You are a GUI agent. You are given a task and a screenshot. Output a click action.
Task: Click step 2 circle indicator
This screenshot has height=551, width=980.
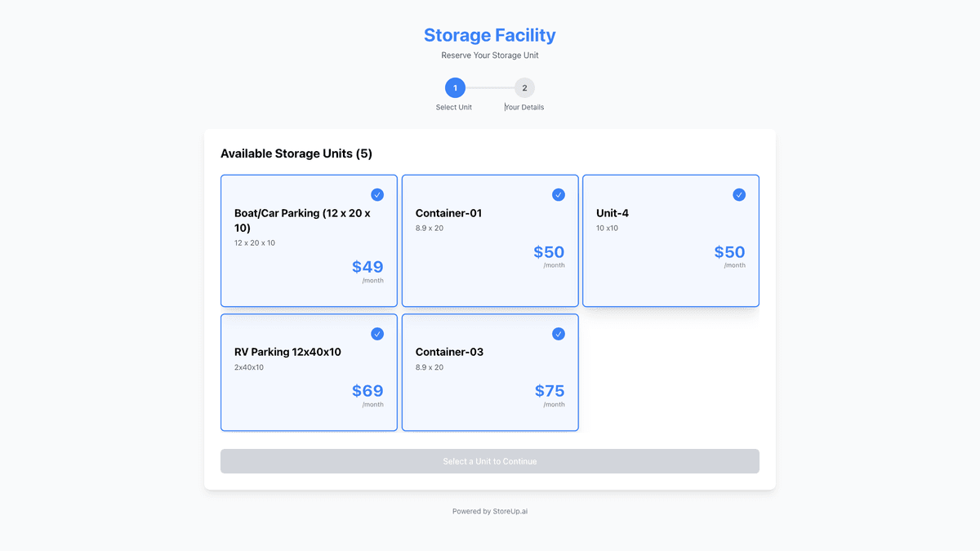[524, 88]
